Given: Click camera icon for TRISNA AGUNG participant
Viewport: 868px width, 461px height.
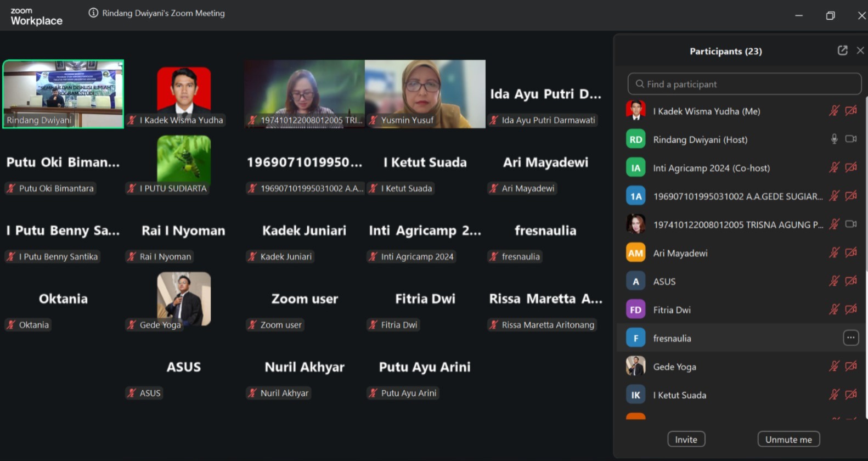Looking at the screenshot, I should [850, 224].
